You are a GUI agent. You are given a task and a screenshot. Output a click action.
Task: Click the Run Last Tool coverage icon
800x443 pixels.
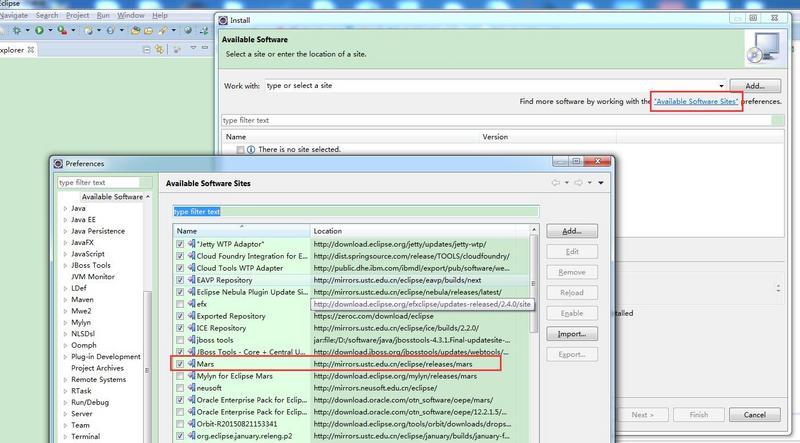(62, 30)
